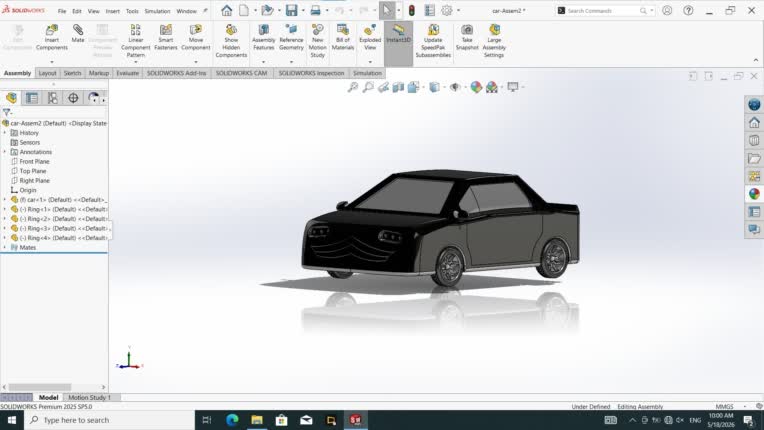Expand the Annotations tree node

(5, 152)
